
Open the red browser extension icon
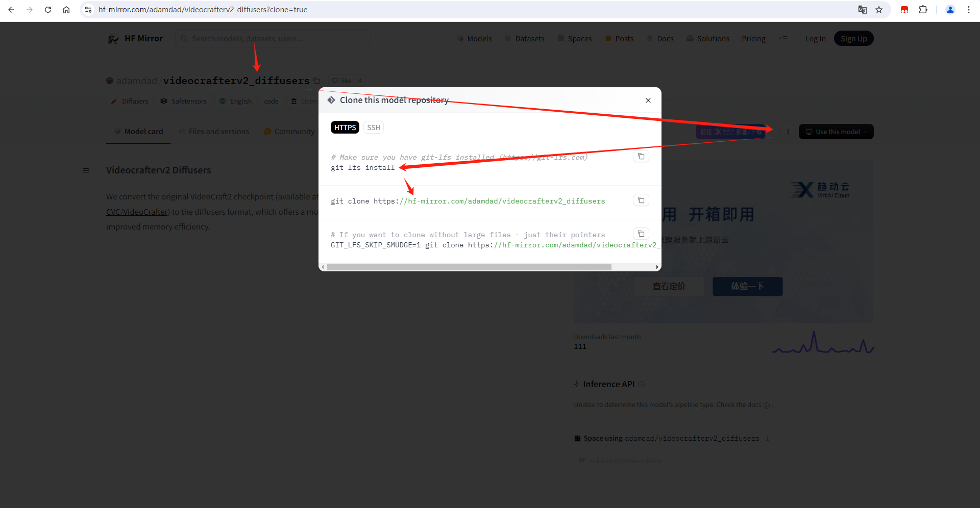point(904,10)
